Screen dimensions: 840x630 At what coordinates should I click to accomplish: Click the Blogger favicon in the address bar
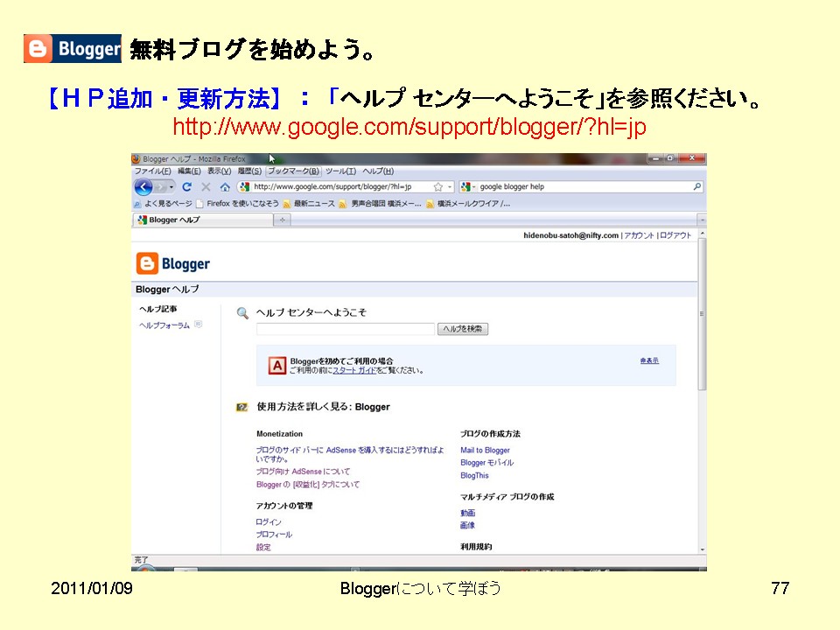pyautogui.click(x=244, y=186)
